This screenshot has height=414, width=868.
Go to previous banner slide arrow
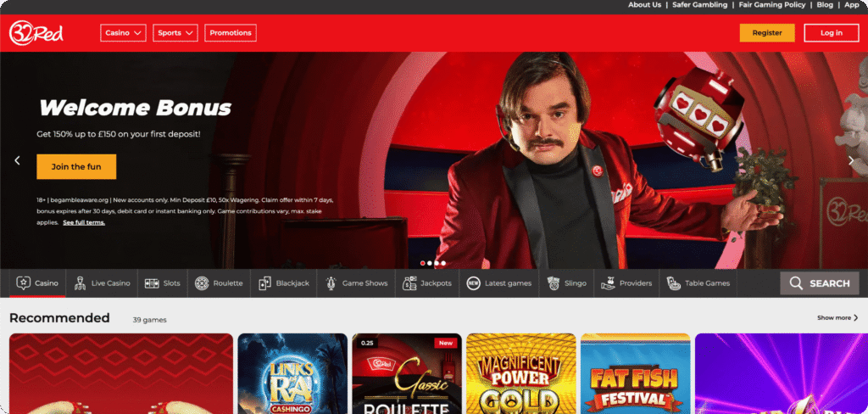tap(17, 160)
